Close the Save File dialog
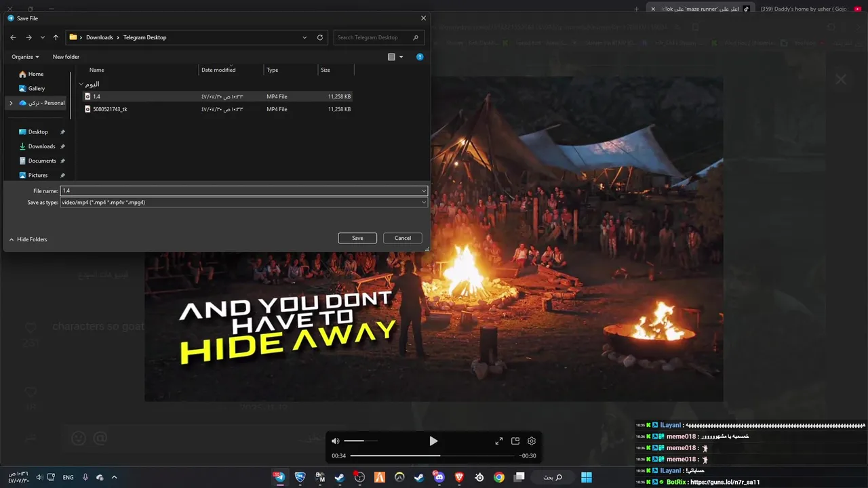Screen dimensions: 868x488 [424, 18]
